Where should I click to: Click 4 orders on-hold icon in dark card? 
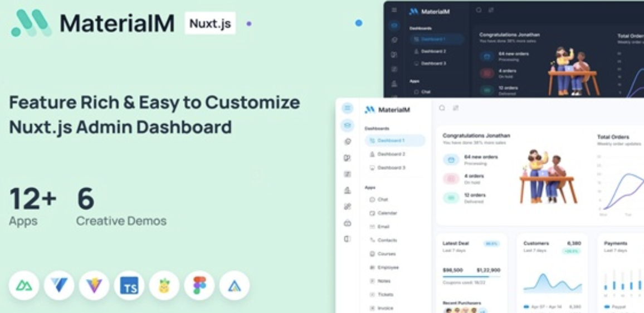(x=487, y=74)
